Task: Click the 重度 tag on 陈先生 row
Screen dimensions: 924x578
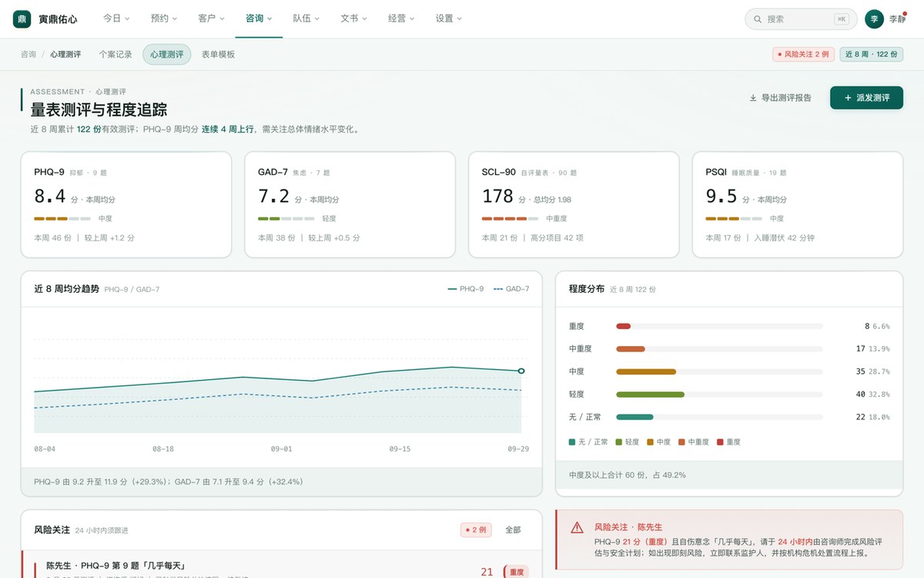Action: tap(516, 572)
